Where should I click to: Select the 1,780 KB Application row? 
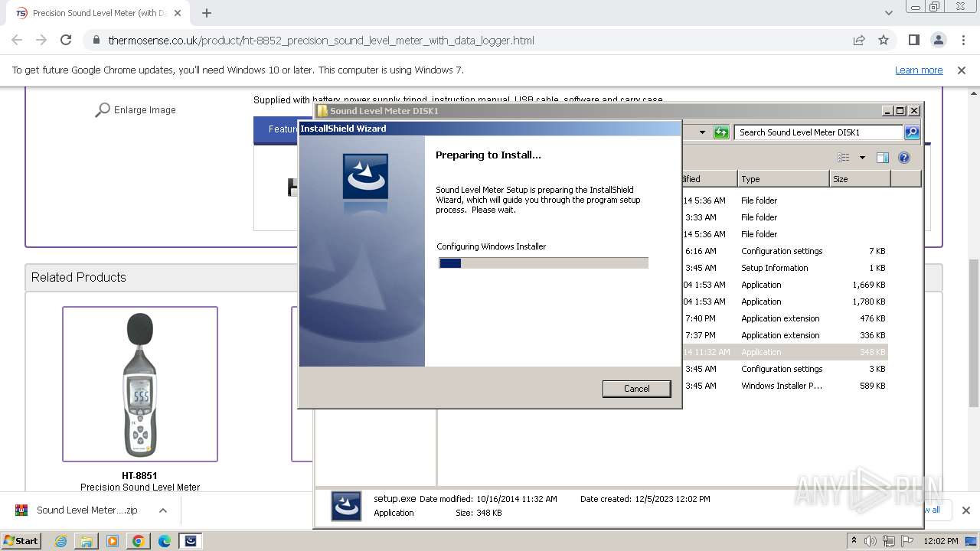coord(784,302)
